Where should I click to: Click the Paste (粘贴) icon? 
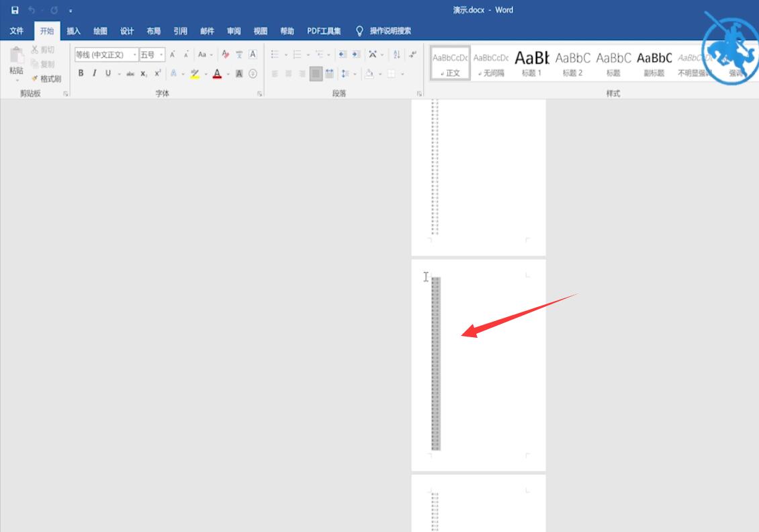pos(17,62)
